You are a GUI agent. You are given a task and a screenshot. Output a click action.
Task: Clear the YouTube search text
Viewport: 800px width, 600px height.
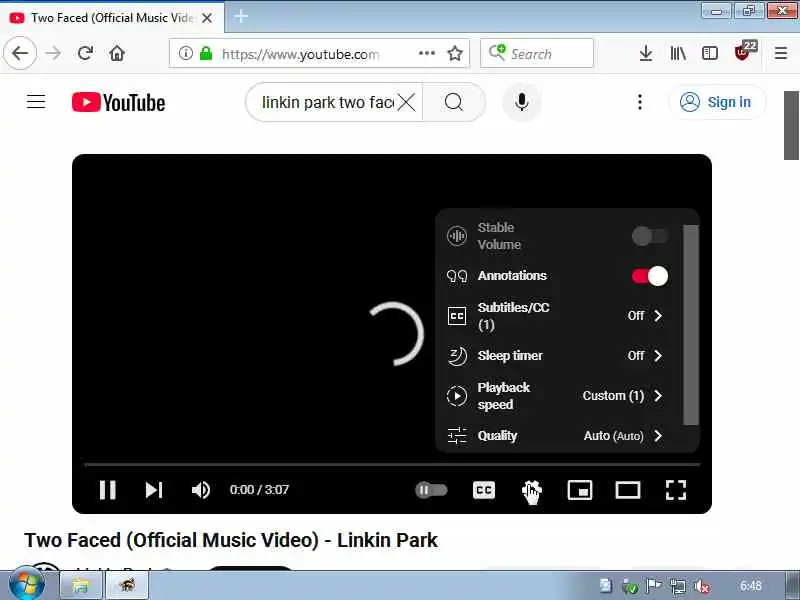407,103
